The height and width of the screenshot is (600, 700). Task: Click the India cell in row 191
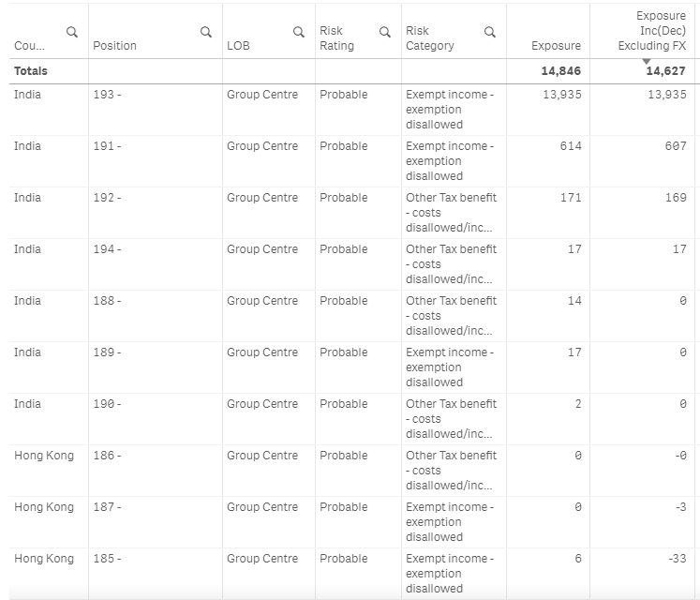tap(27, 146)
